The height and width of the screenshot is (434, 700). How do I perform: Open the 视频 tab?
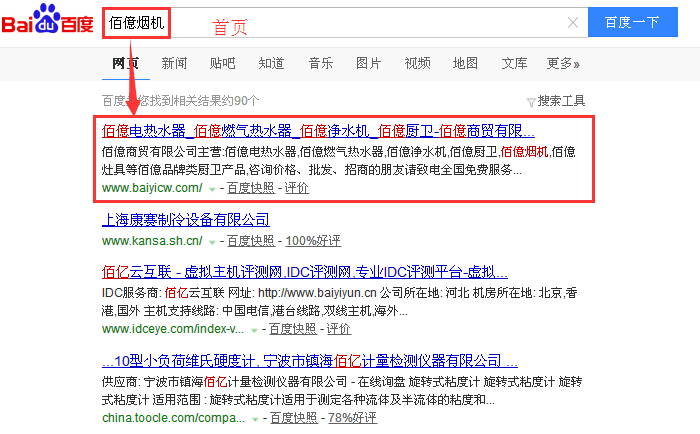click(x=417, y=63)
